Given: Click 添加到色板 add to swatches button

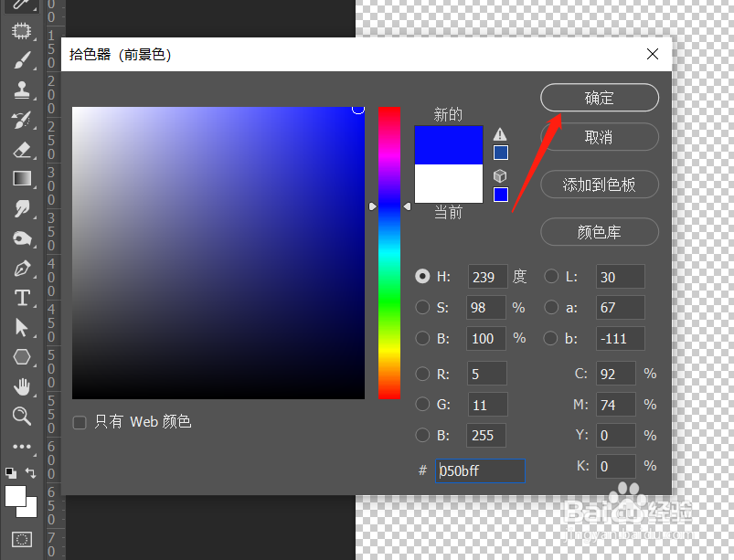Looking at the screenshot, I should point(600,185).
